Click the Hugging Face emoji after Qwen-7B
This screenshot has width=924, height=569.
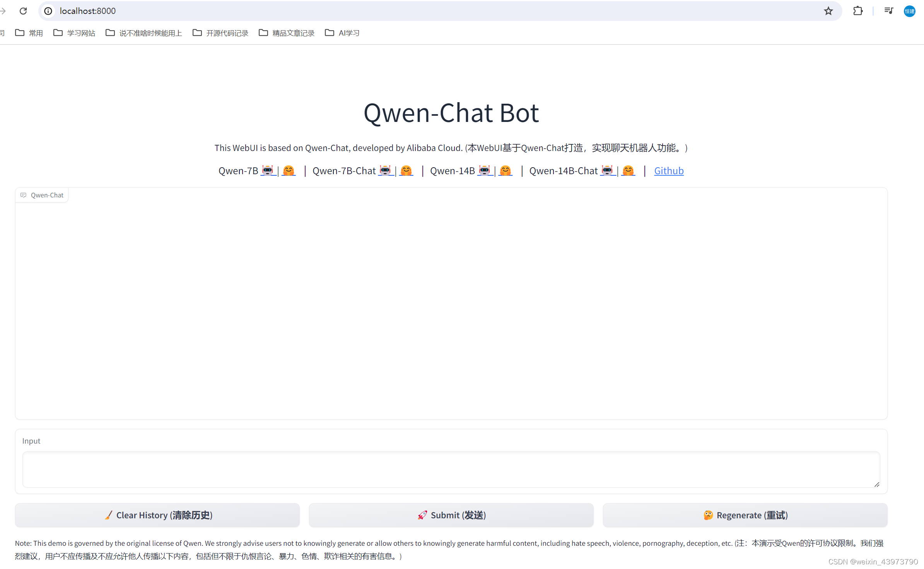tap(289, 170)
